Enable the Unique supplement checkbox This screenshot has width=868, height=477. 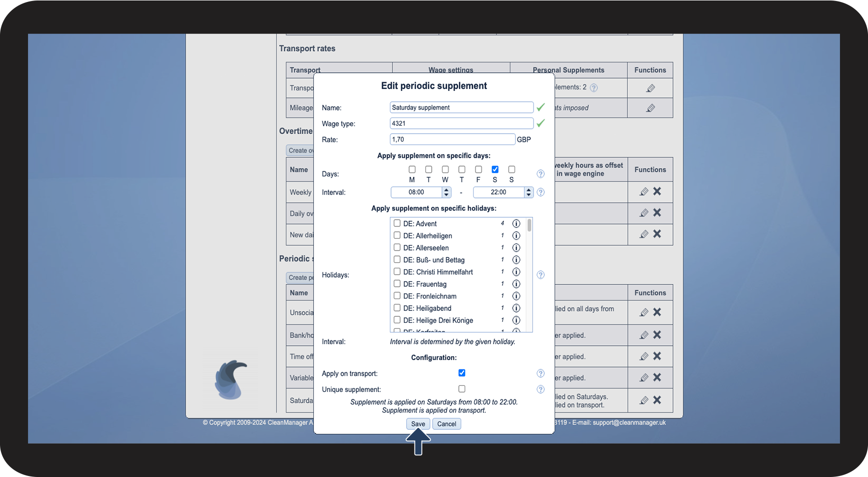coord(462,389)
